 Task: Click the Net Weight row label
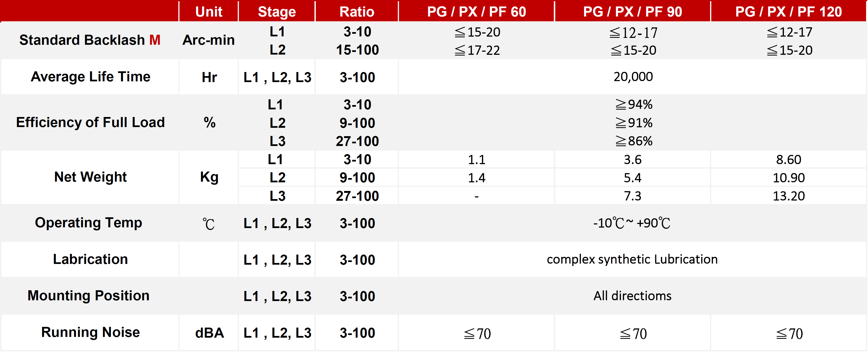[90, 177]
